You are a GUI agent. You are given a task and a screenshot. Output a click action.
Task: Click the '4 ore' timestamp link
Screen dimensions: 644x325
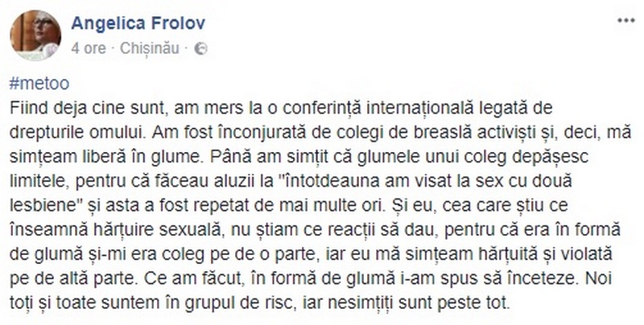89,48
